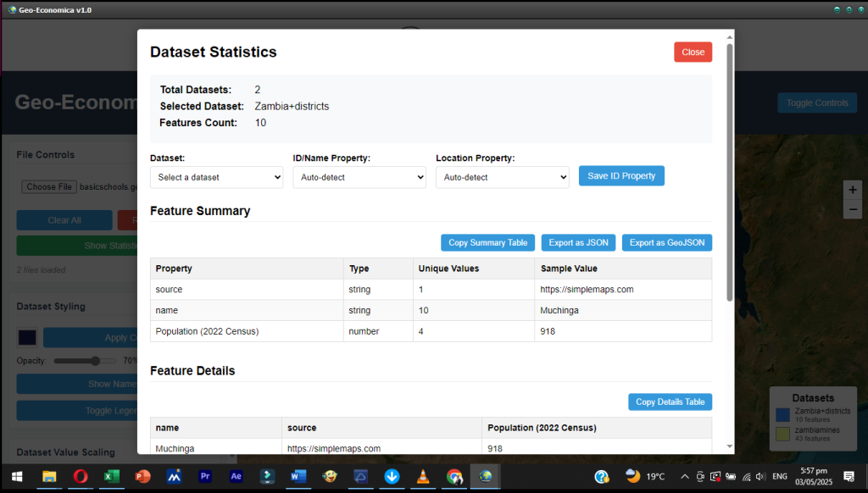Click Save ID Property button
The height and width of the screenshot is (493, 868).
pos(621,176)
